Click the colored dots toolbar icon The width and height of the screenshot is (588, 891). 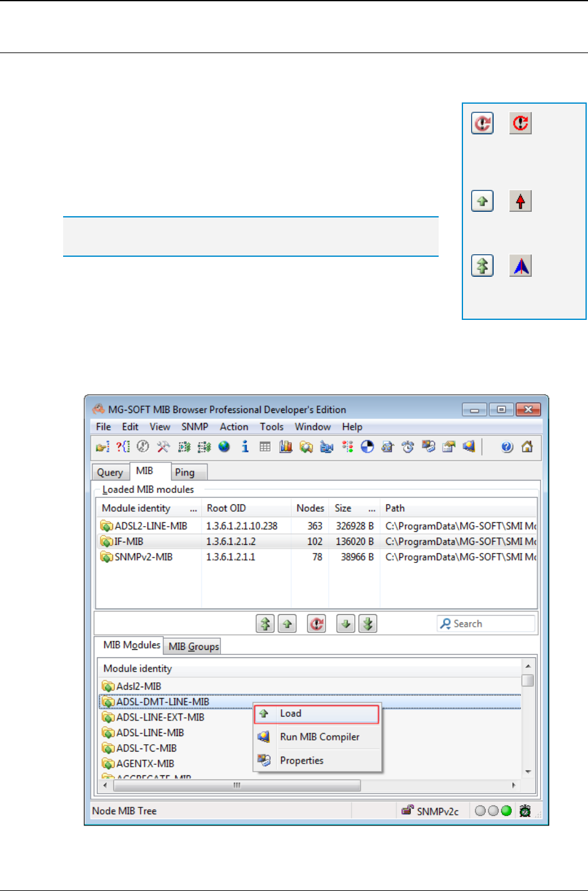(x=347, y=447)
